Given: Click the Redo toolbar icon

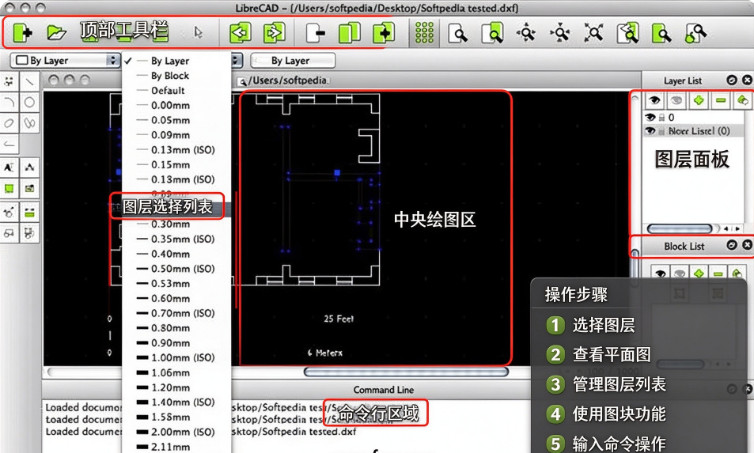Looking at the screenshot, I should tap(275, 33).
